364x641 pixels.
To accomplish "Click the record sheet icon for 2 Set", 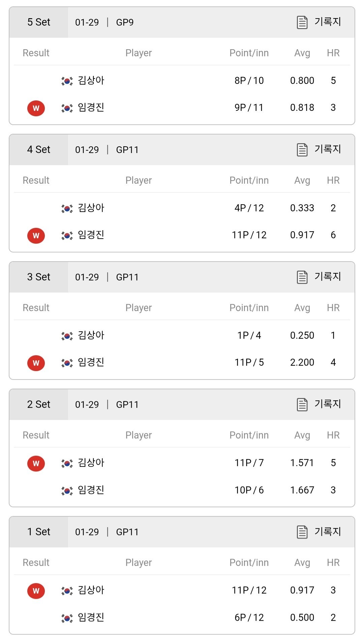I will tap(302, 404).
